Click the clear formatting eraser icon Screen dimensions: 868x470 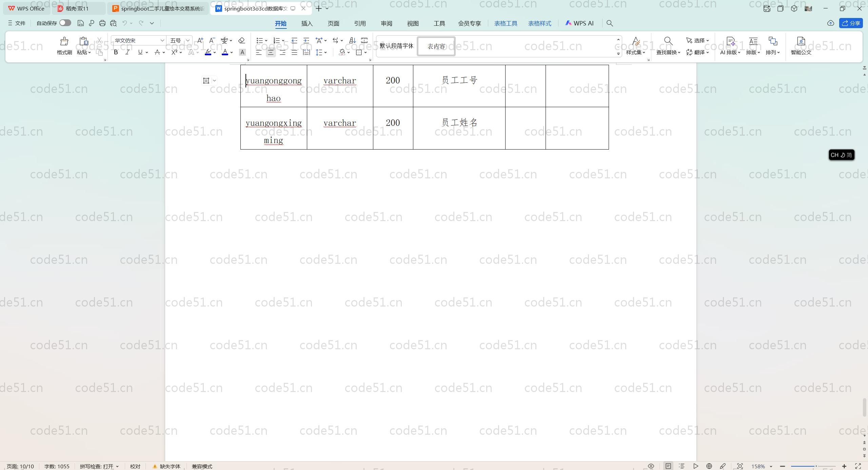pyautogui.click(x=241, y=40)
